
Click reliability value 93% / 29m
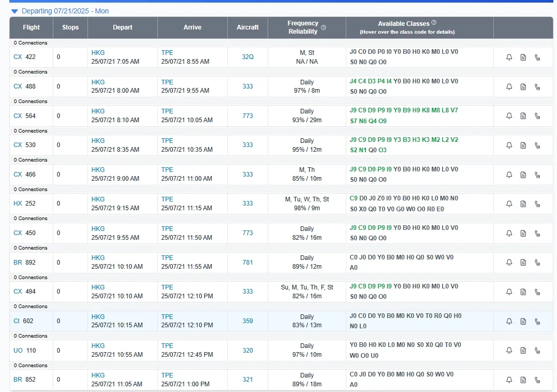(x=307, y=121)
